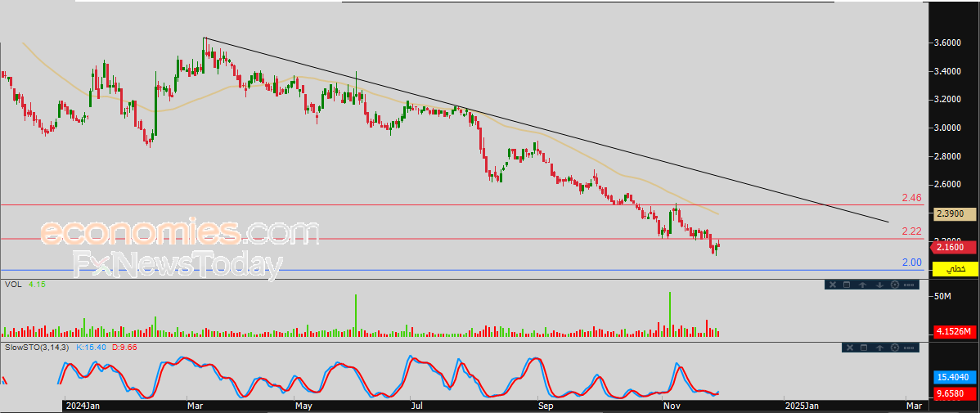Click the 2.6000 price axis label
Image resolution: width=980 pixels, height=413 pixels.
(x=949, y=185)
